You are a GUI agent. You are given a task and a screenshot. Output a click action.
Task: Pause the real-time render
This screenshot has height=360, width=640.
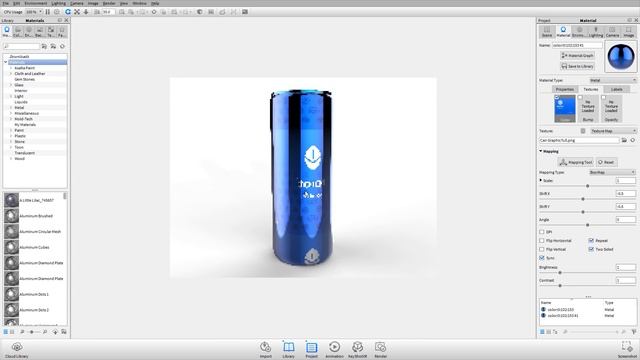click(48, 12)
